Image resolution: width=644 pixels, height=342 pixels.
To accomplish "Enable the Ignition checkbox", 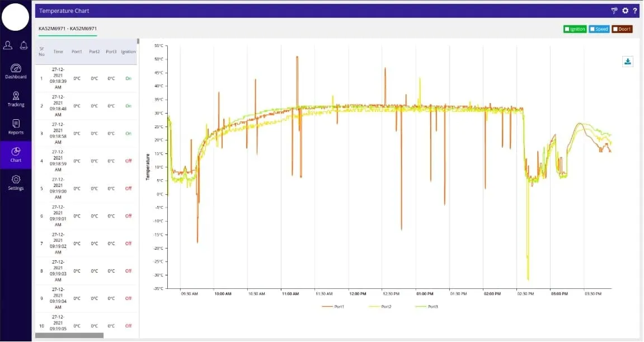I will pyautogui.click(x=567, y=29).
